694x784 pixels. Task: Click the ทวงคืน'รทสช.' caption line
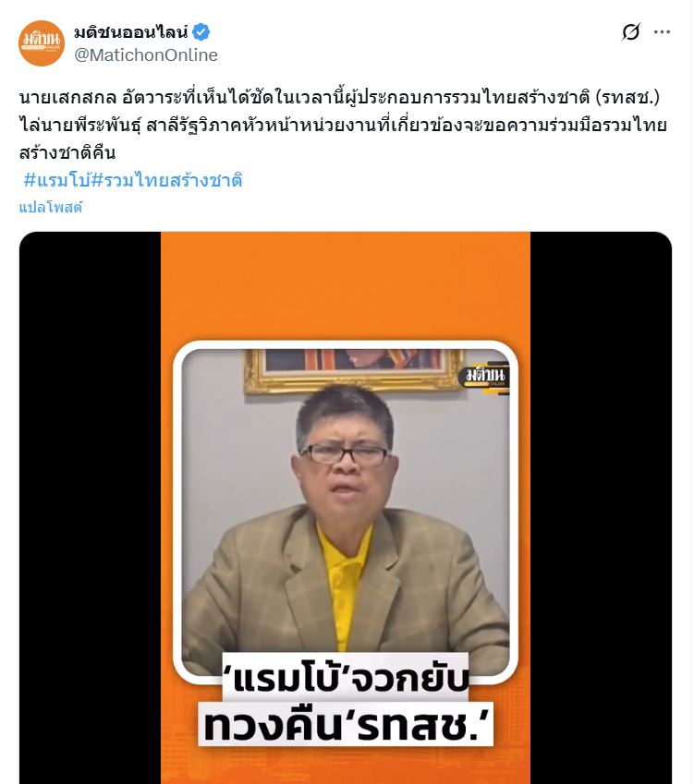tap(346, 725)
